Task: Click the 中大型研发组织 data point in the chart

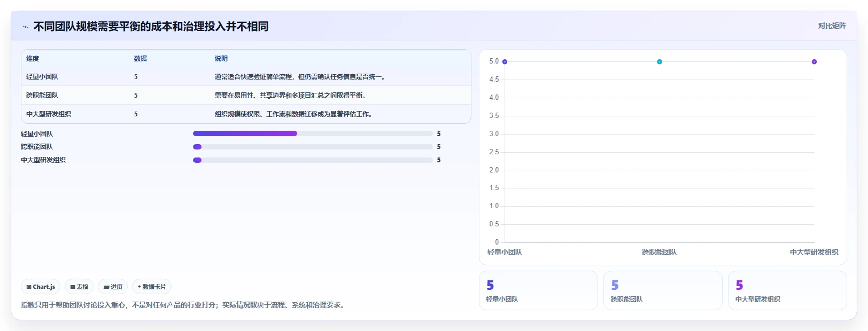Action: (814, 62)
